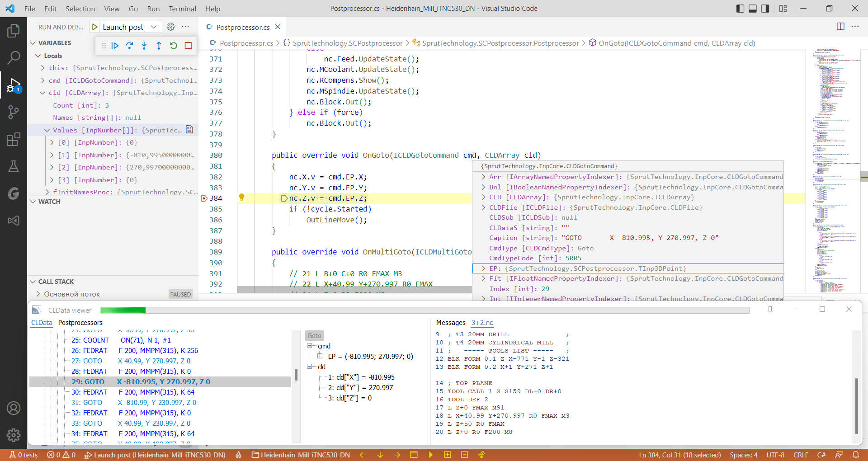Screen dimensions: 868x461
Task: Click the Step Over debug icon
Action: [130, 45]
